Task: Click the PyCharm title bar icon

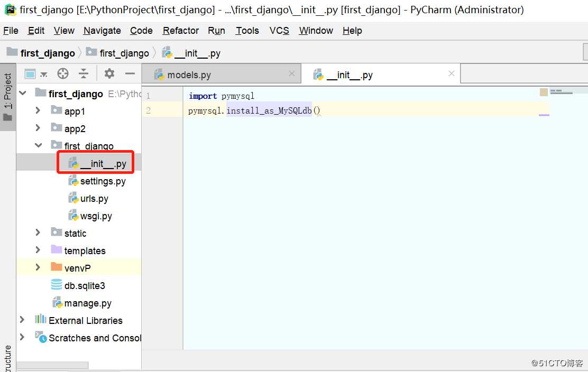Action: coord(10,10)
